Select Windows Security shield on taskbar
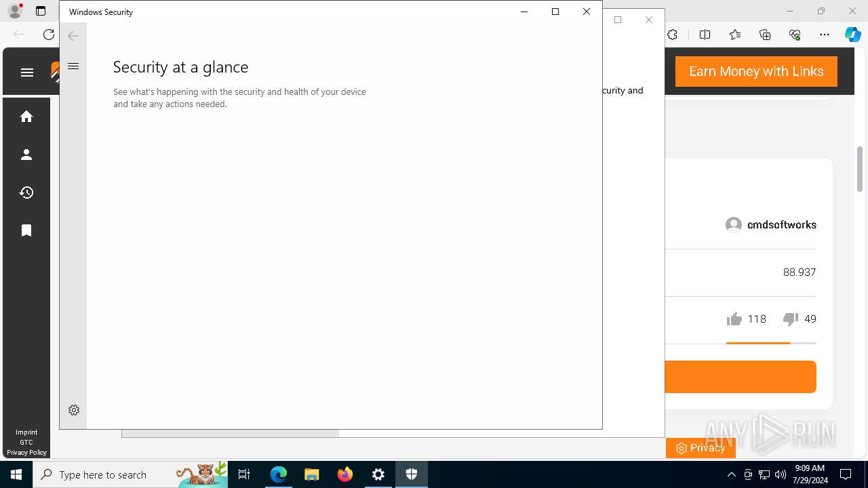868x488 pixels. pyautogui.click(x=412, y=474)
